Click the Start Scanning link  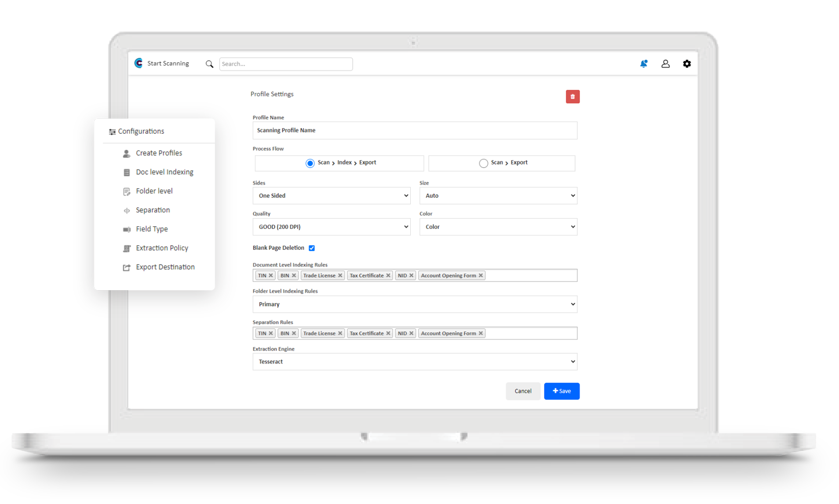[x=168, y=63]
